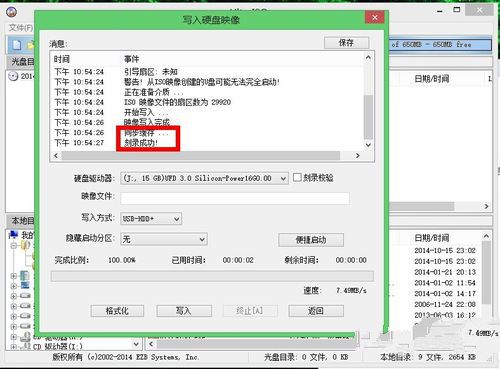Open the 写入方式 USB-HDD+ dropdown
The height and width of the screenshot is (369, 500).
(151, 219)
